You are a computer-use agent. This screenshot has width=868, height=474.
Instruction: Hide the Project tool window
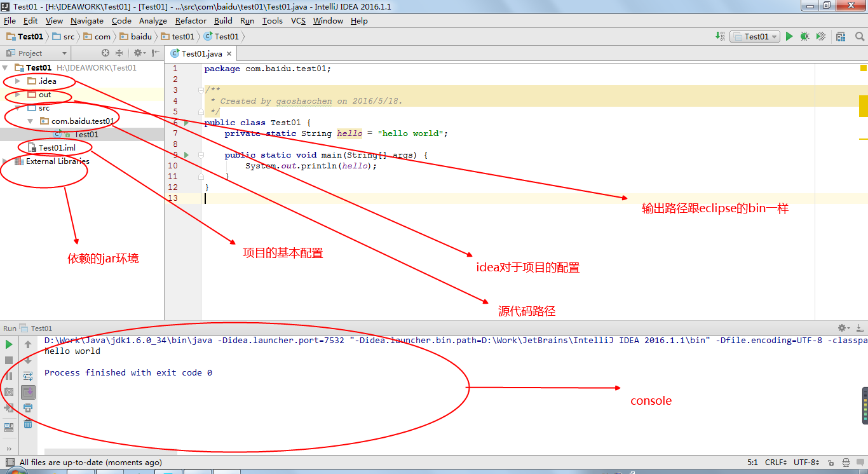[156, 53]
